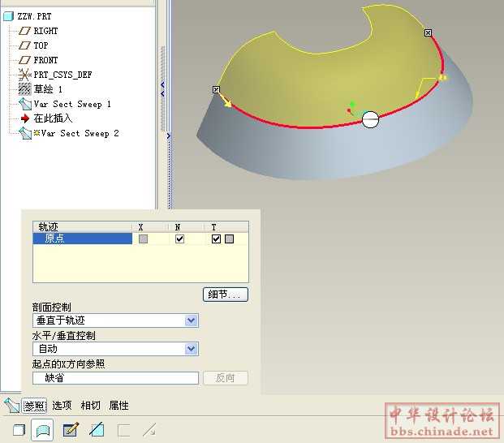The image size is (504, 443).
Task: Select sweep as surface option
Action: pyautogui.click(x=42, y=430)
